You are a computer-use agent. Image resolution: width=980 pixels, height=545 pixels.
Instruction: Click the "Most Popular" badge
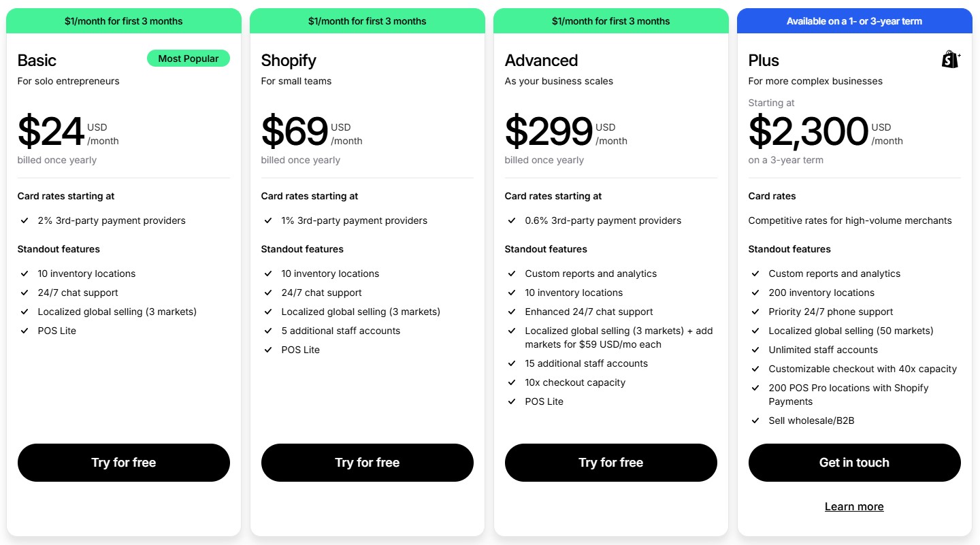coord(189,59)
